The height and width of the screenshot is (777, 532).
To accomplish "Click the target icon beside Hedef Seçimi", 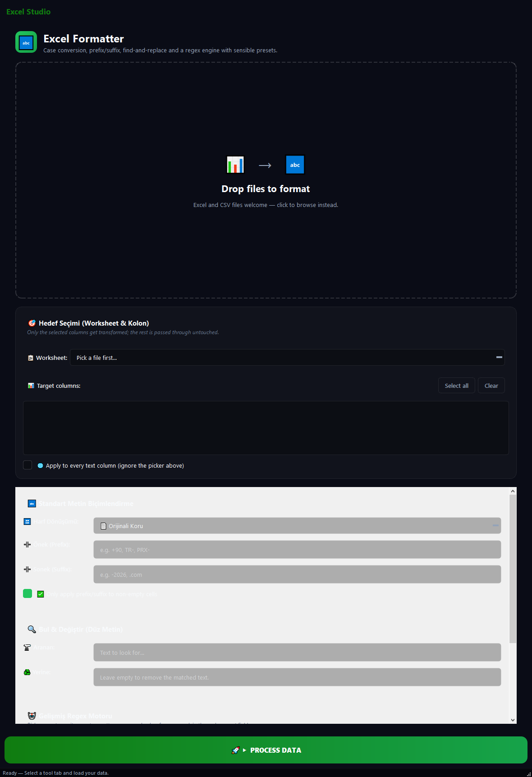I will [32, 323].
